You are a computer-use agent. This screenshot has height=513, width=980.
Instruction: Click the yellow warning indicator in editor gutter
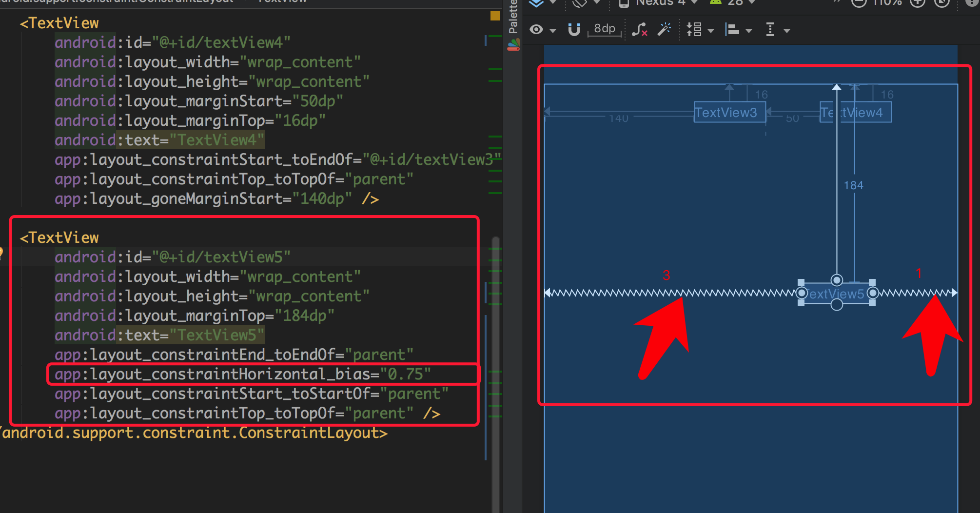coord(495,16)
